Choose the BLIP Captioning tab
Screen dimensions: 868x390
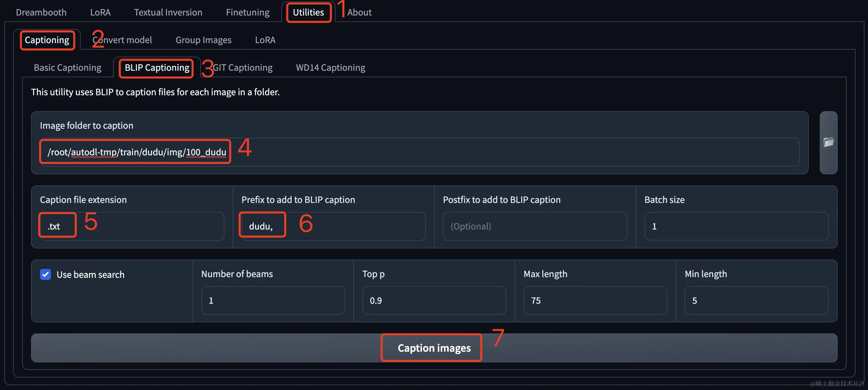[x=157, y=68]
